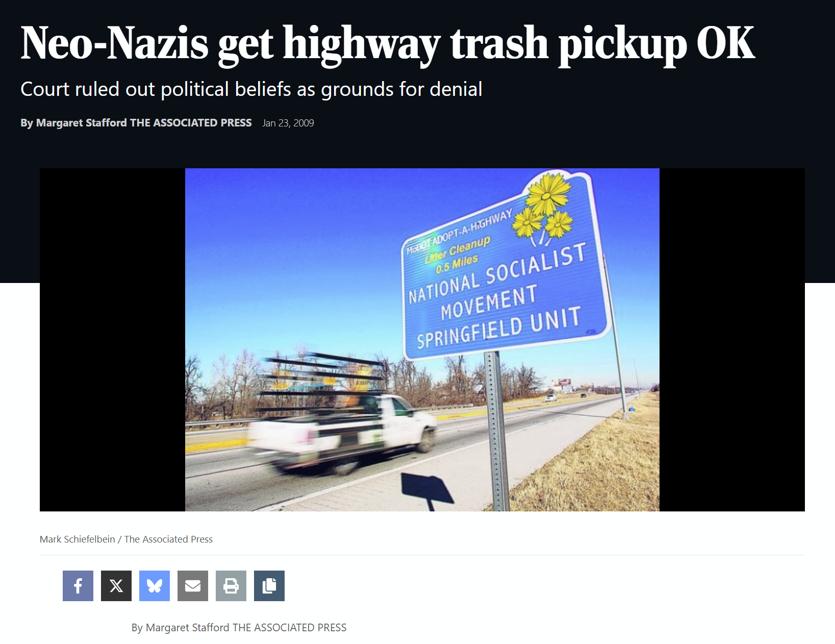Email this article using envelope icon
The height and width of the screenshot is (644, 835).
[x=193, y=586]
